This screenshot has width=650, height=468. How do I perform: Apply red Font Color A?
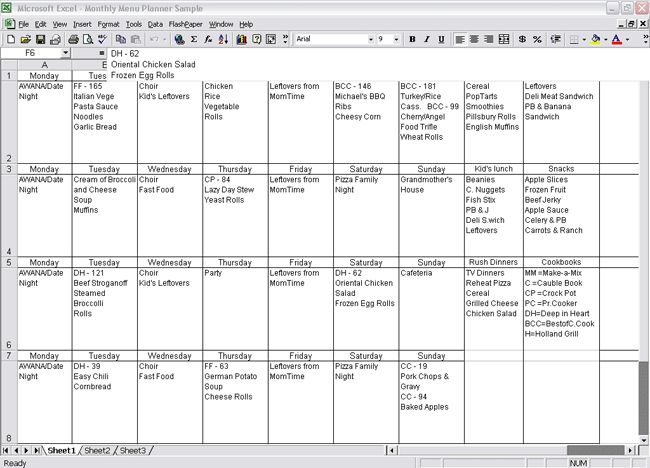click(x=617, y=39)
